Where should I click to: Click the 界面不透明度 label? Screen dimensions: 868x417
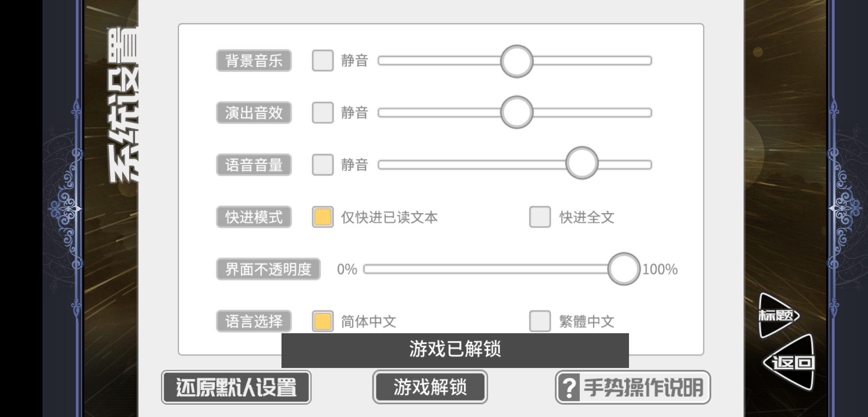[x=268, y=269]
